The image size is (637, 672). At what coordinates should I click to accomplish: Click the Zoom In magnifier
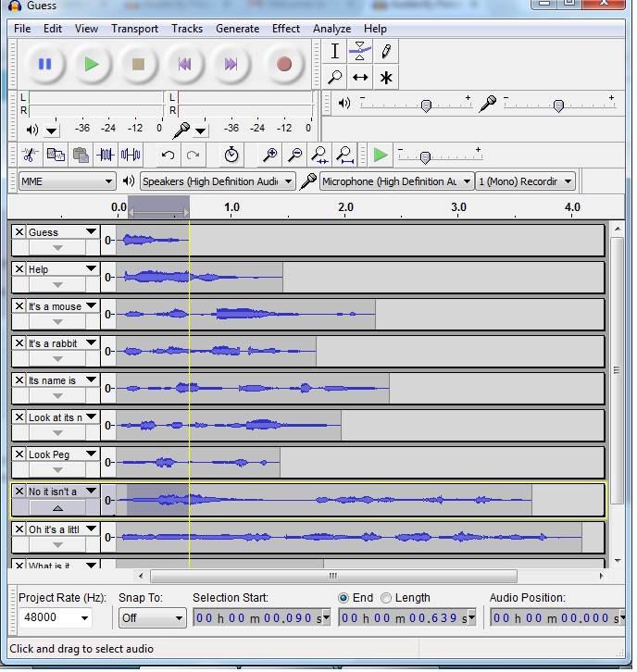(270, 155)
